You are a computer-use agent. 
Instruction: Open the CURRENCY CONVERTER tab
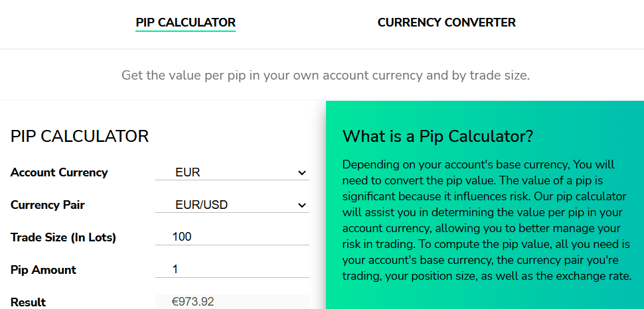click(446, 22)
